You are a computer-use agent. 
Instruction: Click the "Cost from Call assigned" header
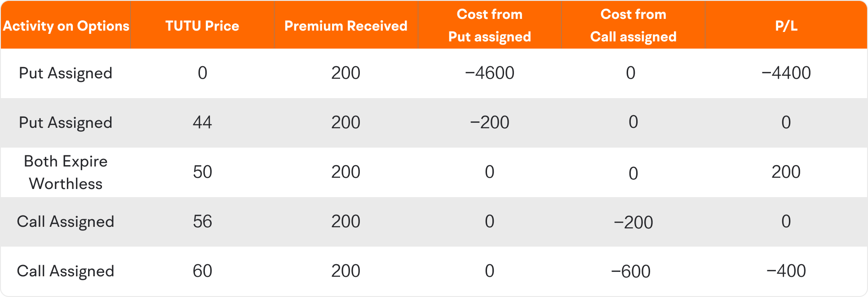point(633,26)
